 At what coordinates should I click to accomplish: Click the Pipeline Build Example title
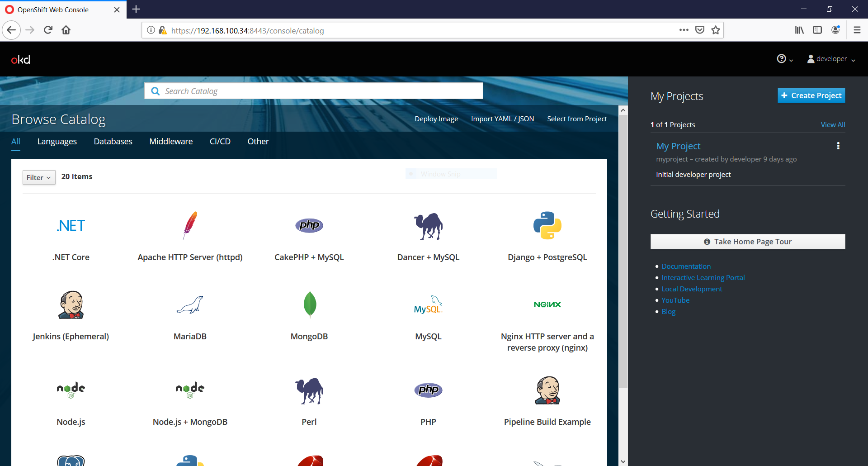click(547, 422)
